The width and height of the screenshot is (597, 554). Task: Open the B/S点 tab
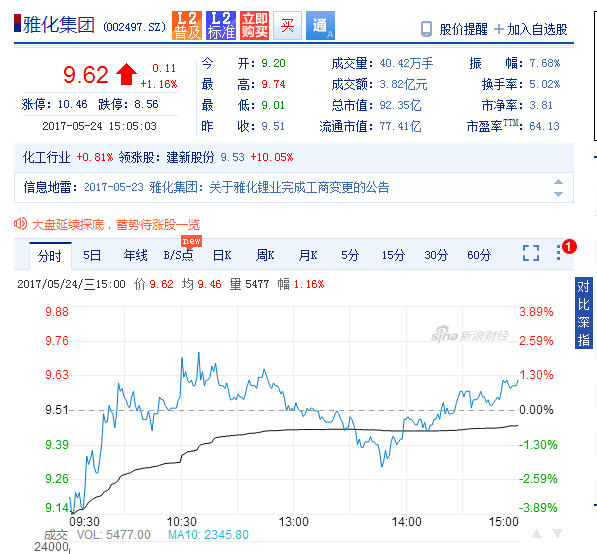[178, 255]
